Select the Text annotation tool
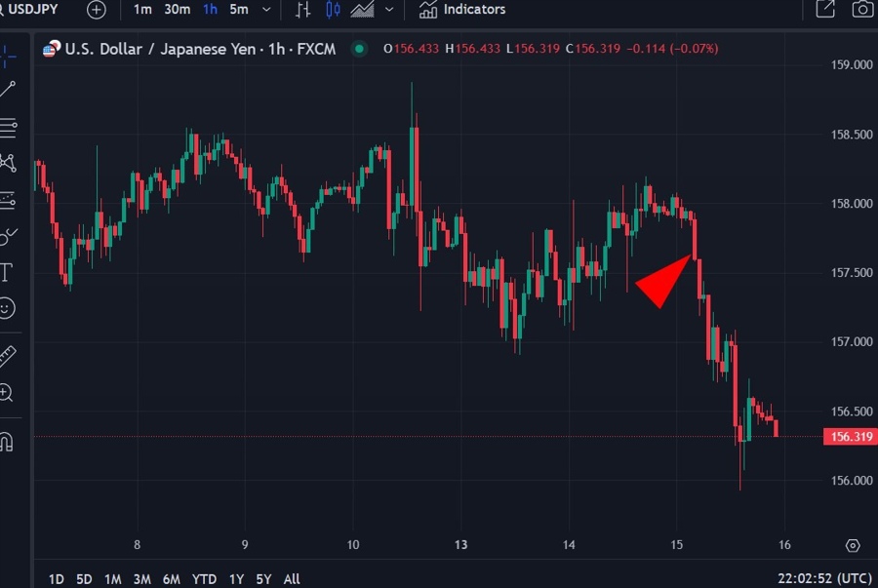 [x=6, y=272]
